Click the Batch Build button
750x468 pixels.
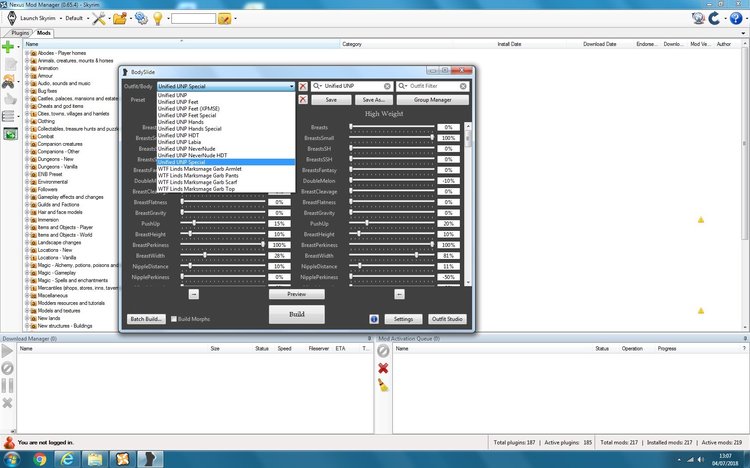pyautogui.click(x=146, y=319)
